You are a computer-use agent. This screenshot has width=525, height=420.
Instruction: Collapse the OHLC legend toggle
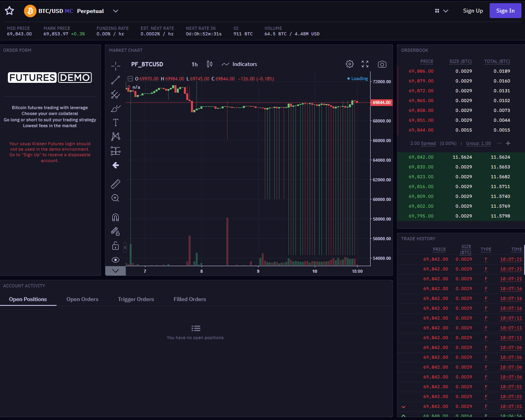pyautogui.click(x=130, y=79)
